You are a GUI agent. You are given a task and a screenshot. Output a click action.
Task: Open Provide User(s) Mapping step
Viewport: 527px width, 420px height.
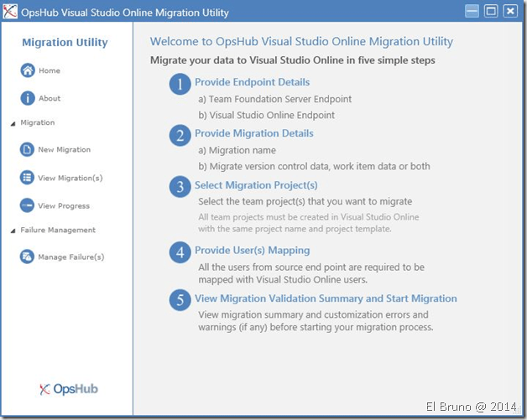(252, 250)
